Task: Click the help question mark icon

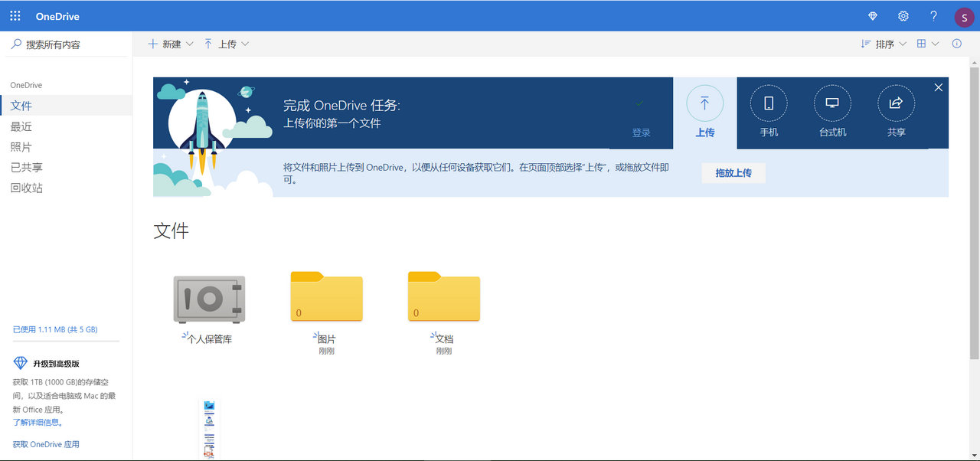Action: click(933, 15)
